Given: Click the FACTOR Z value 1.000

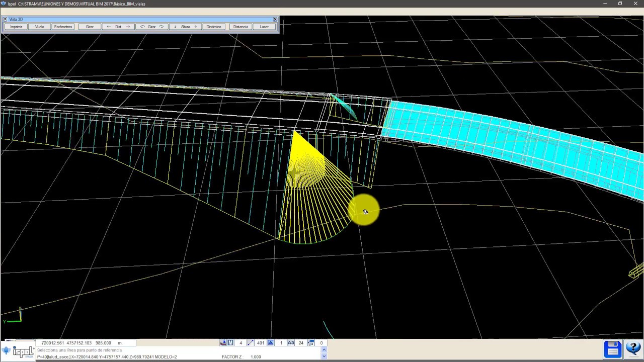Looking at the screenshot, I should (x=256, y=356).
